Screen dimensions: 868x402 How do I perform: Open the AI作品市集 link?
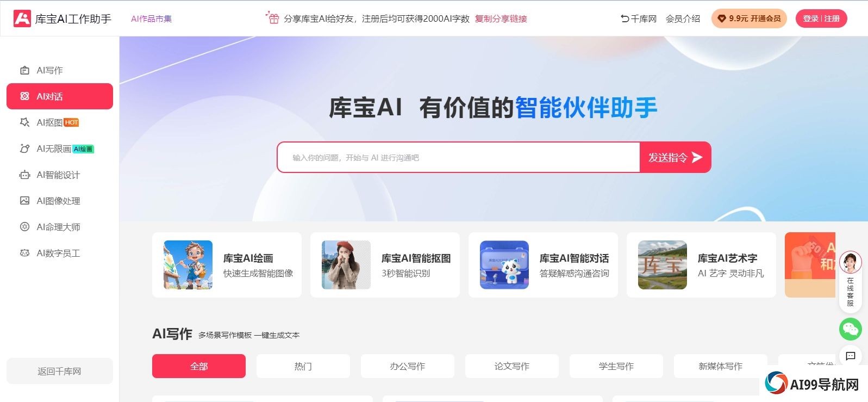151,18
